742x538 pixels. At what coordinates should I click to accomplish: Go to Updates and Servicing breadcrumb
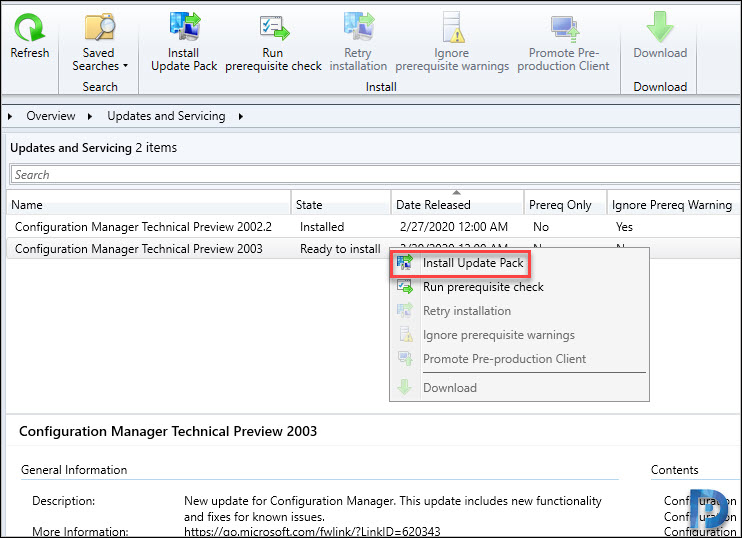[166, 116]
